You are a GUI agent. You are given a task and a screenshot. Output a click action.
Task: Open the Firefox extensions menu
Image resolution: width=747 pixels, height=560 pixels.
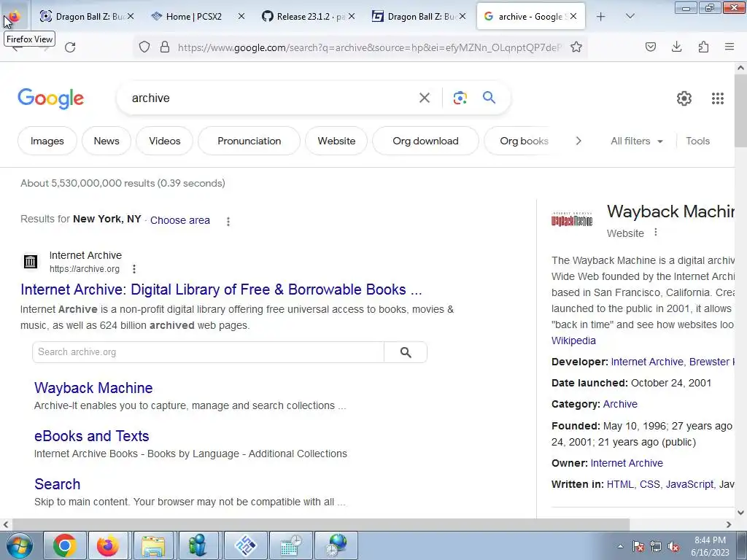pos(703,47)
